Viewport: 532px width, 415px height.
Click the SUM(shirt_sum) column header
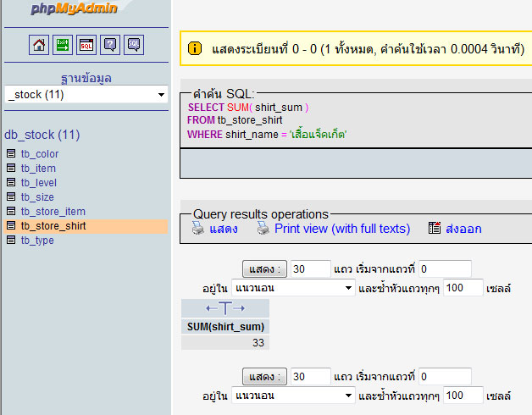click(x=225, y=326)
